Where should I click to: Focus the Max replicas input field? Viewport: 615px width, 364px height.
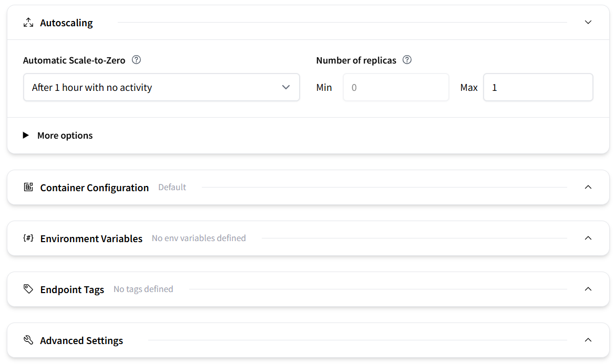538,87
